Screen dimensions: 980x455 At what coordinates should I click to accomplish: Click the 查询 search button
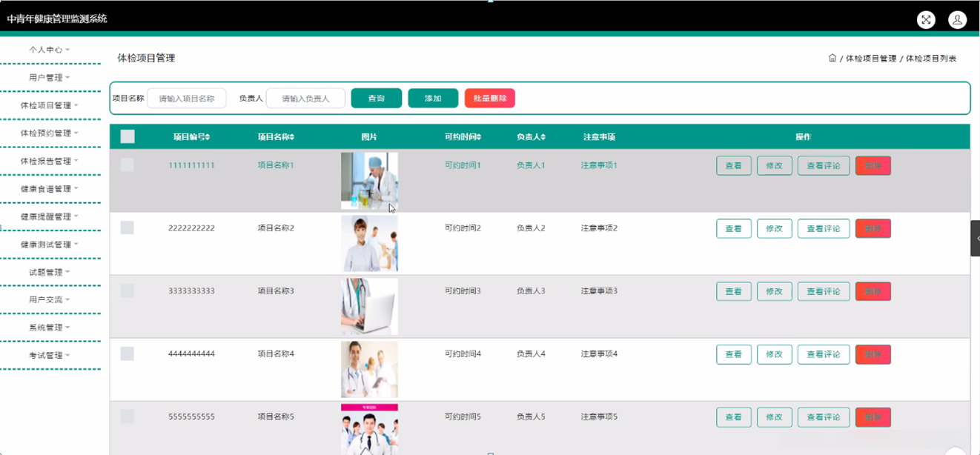pos(377,98)
